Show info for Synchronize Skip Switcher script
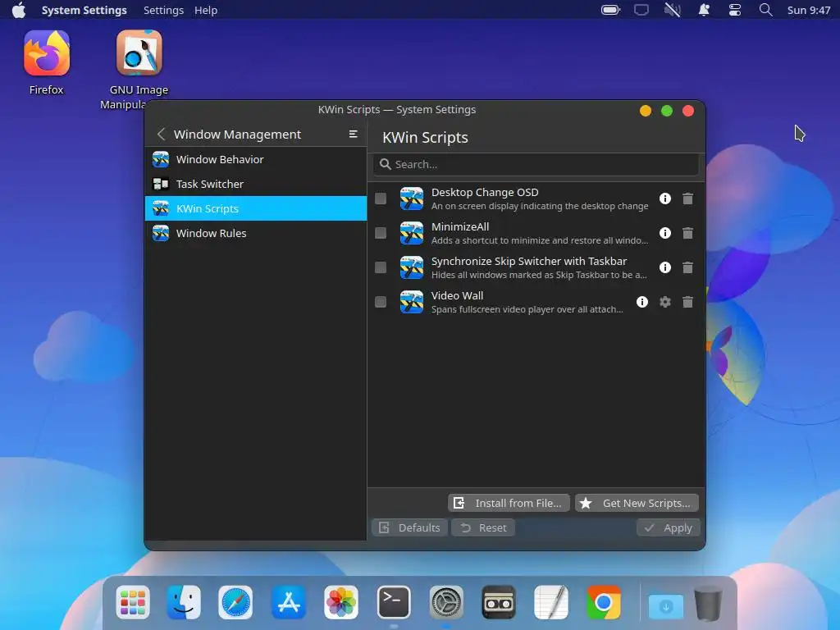840x630 pixels. 664,267
